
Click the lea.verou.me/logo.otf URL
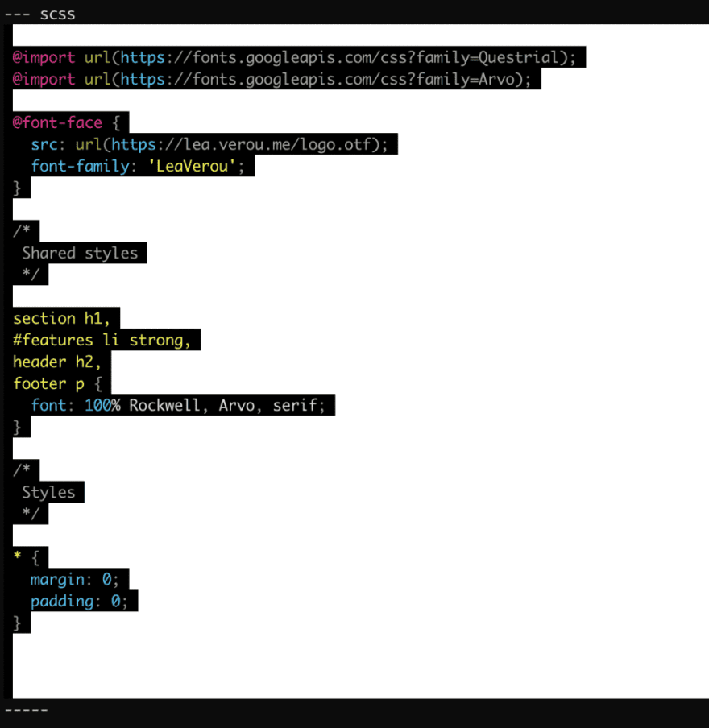point(241,144)
